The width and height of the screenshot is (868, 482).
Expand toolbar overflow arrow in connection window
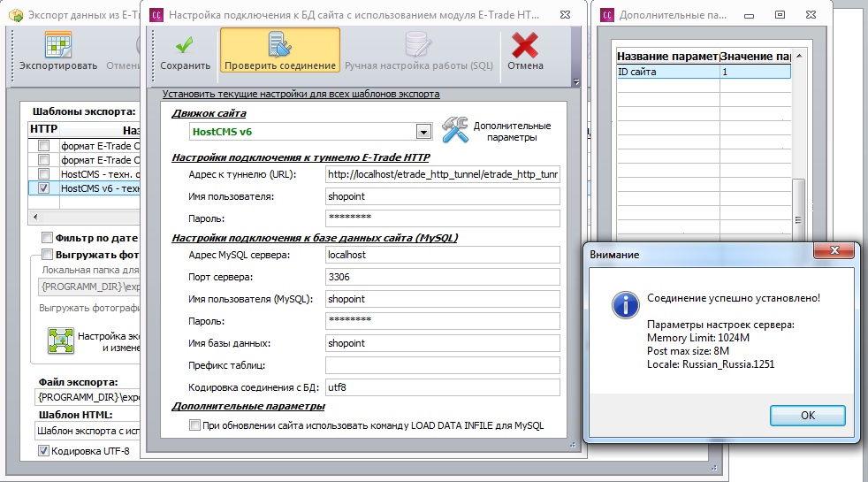tap(576, 82)
